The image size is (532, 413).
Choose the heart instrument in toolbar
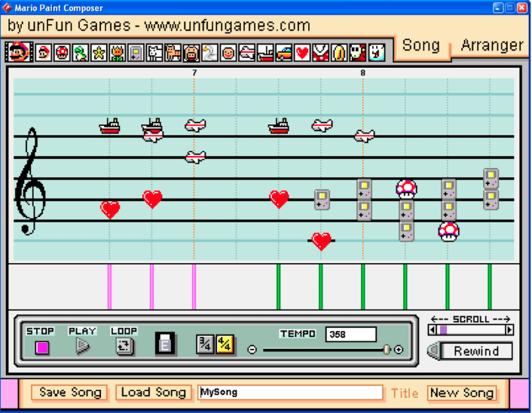pos(302,53)
